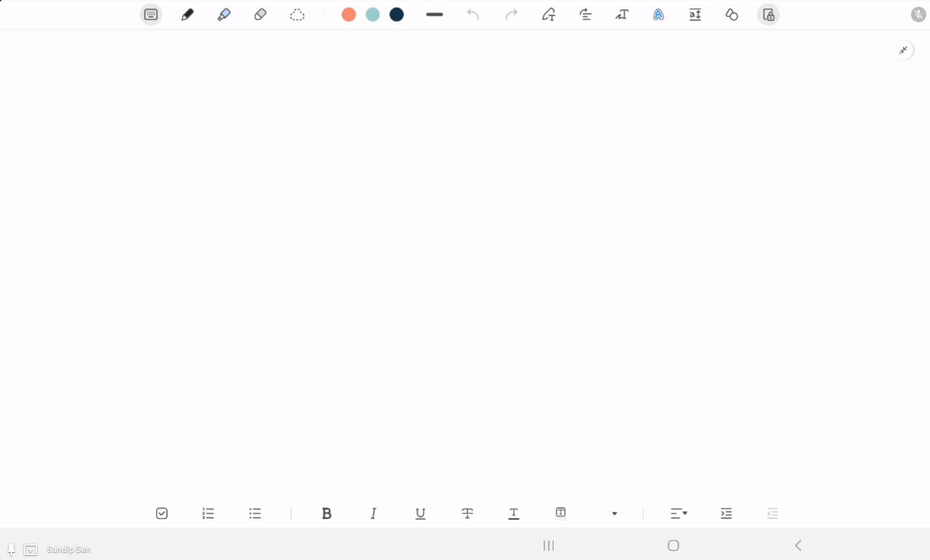
Task: Select the Lasso selection tool
Action: click(x=297, y=15)
